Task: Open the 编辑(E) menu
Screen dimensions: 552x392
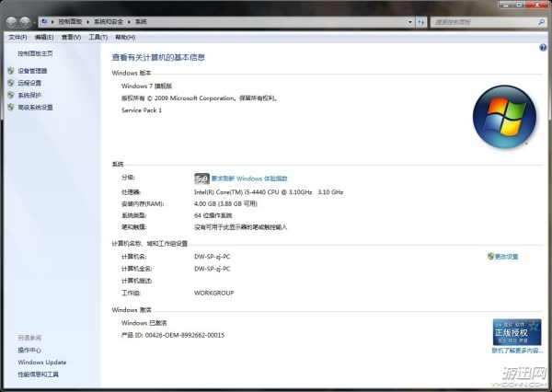Action: (x=44, y=37)
